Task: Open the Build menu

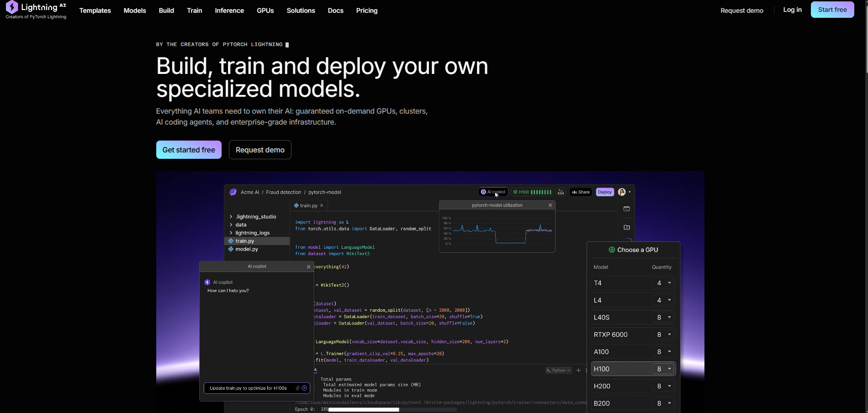Action: [166, 10]
